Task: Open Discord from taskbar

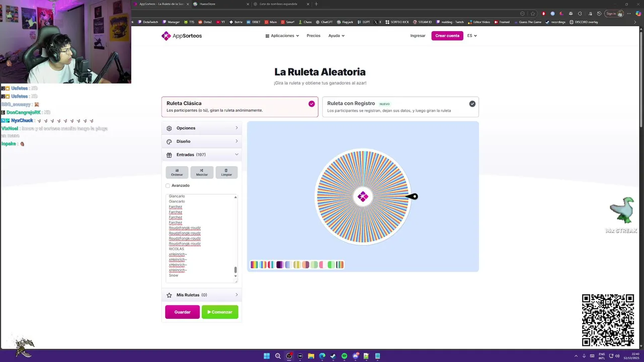Action: (355, 356)
